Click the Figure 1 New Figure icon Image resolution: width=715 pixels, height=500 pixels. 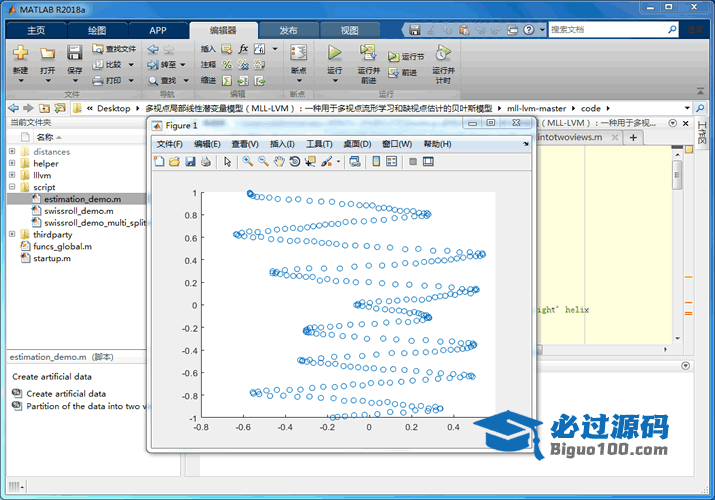point(159,161)
